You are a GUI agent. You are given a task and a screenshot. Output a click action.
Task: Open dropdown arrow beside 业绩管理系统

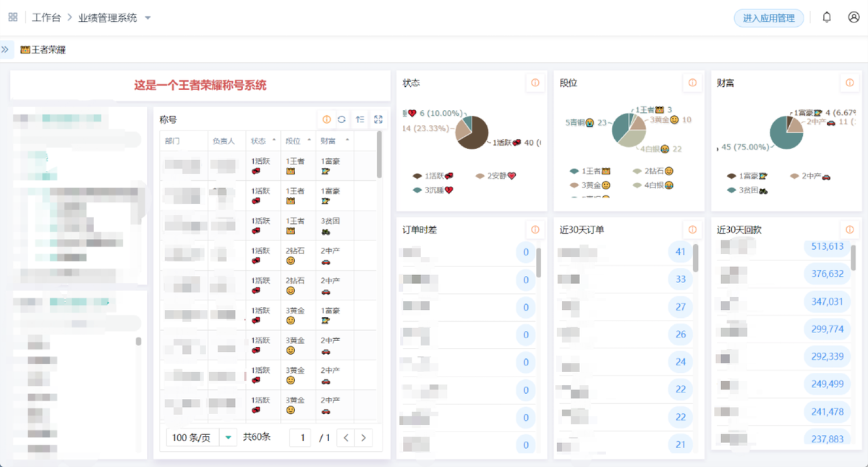pyautogui.click(x=148, y=17)
